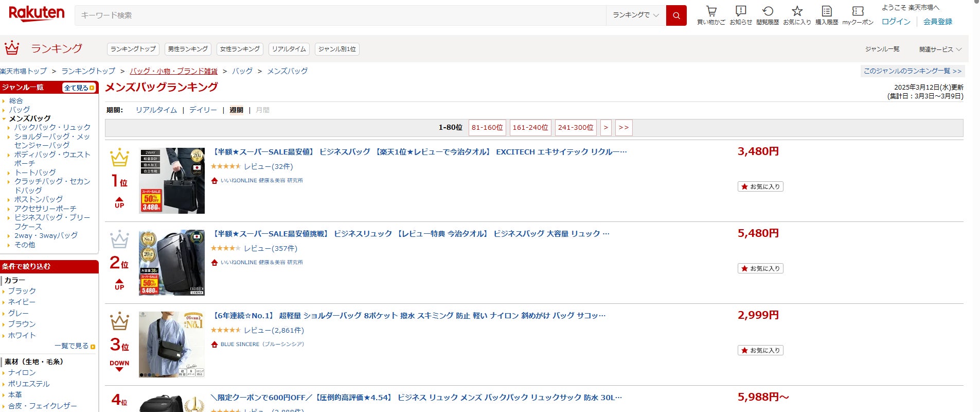Viewport: 980px width, 412px height.
Task: Open rank 2 business rucksack thumbnail
Action: 172,263
